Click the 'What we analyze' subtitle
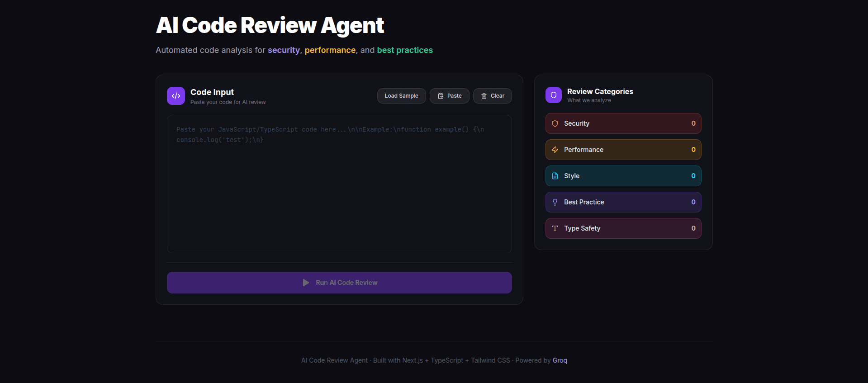The image size is (868, 383). coord(589,100)
